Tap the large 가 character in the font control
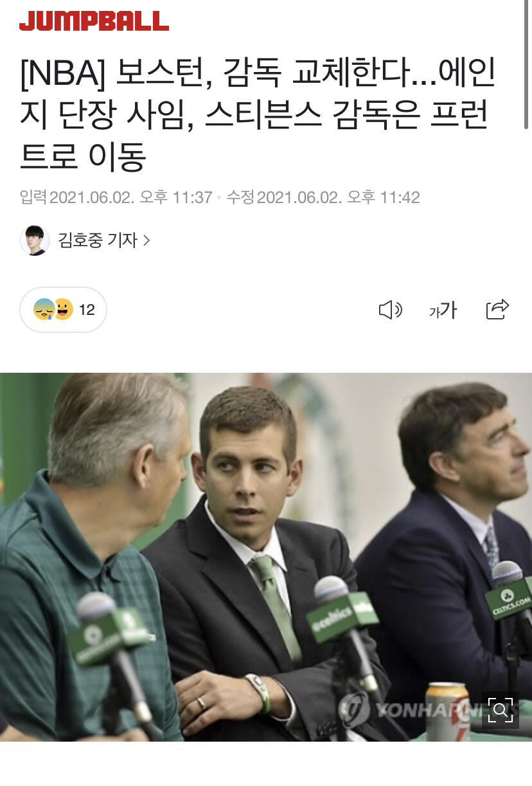Screen dimensions: 532x786 pos(448,310)
